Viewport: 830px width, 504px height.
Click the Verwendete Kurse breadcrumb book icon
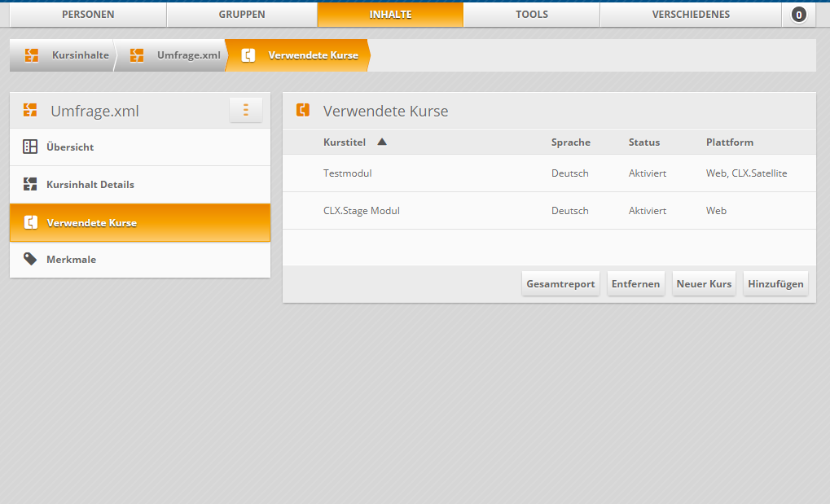coord(249,55)
